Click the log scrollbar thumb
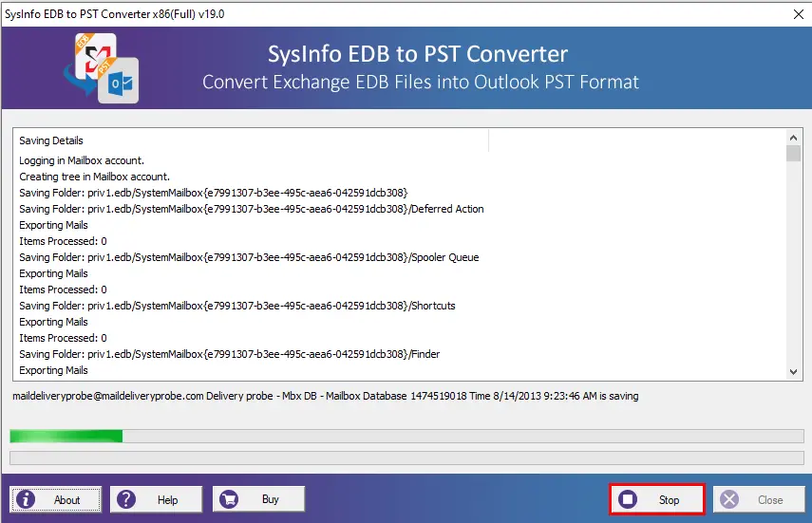 click(x=793, y=154)
